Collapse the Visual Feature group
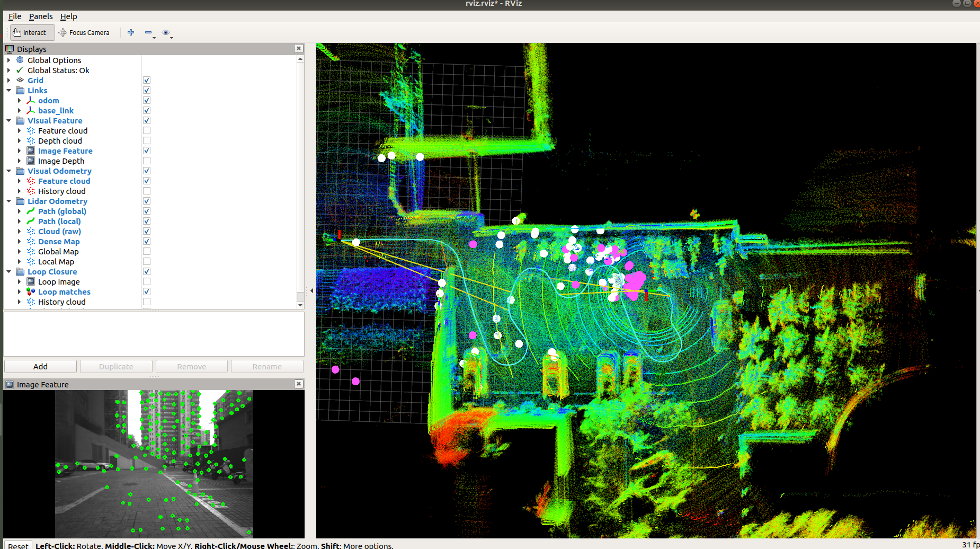 (x=8, y=120)
